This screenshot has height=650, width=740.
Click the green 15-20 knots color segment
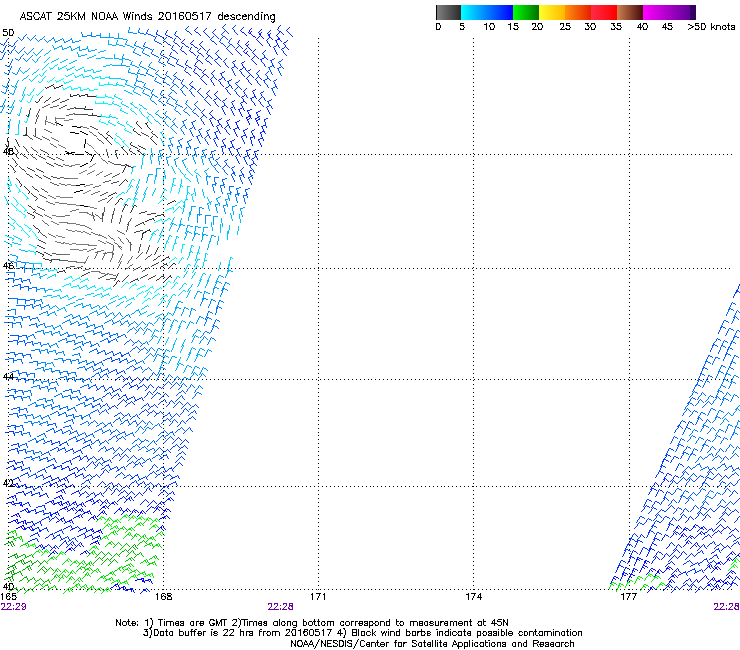[526, 12]
